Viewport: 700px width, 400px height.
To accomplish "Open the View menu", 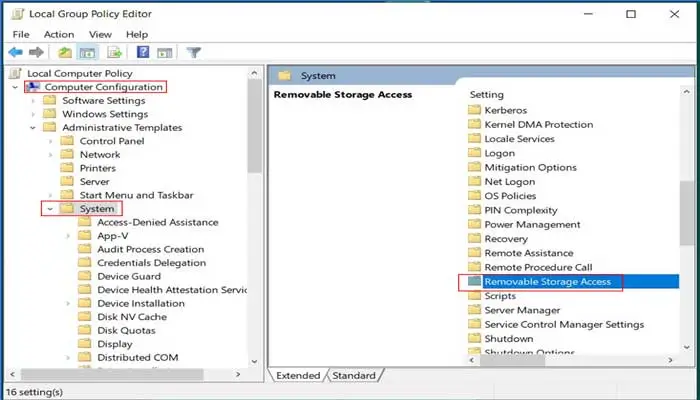I will tap(100, 34).
